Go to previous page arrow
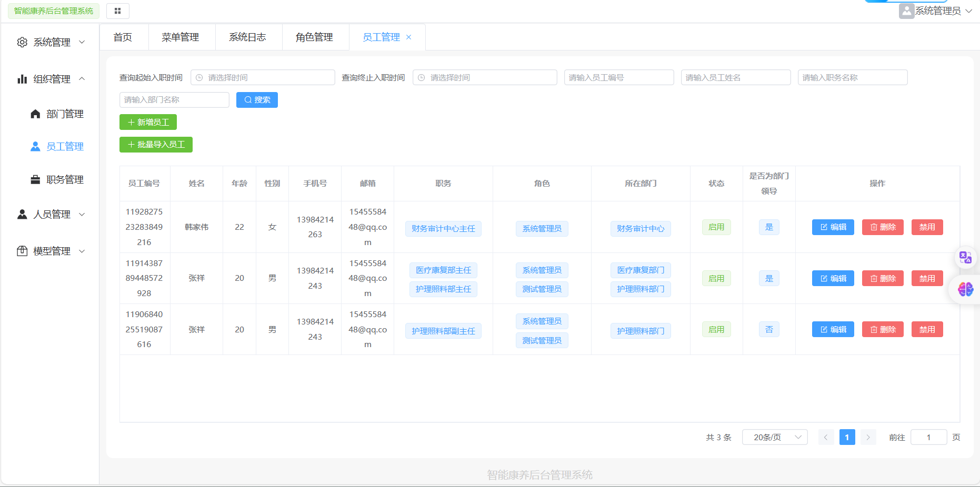The image size is (980, 487). 826,437
